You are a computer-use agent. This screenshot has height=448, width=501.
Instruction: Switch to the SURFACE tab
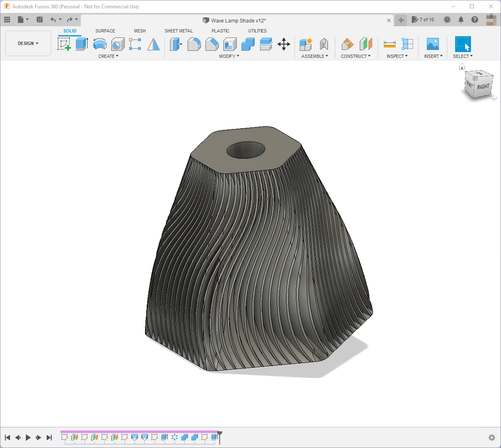coord(105,31)
